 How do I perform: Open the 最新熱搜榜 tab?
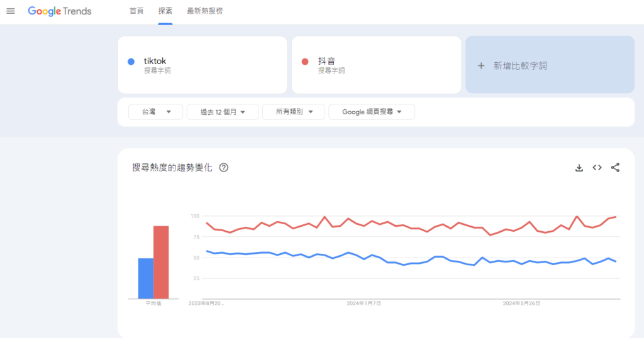tap(204, 11)
